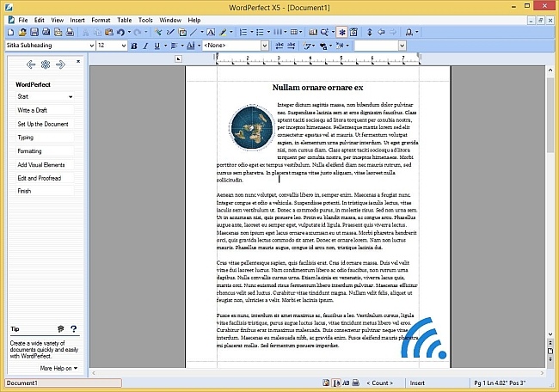559x392 pixels.
Task: Click Add Visual Elements
Action: (x=45, y=165)
